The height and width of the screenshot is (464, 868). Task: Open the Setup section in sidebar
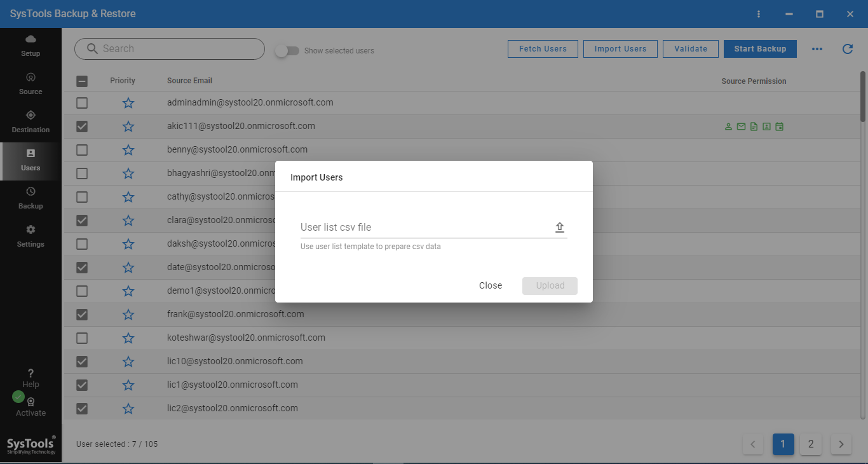pyautogui.click(x=31, y=46)
